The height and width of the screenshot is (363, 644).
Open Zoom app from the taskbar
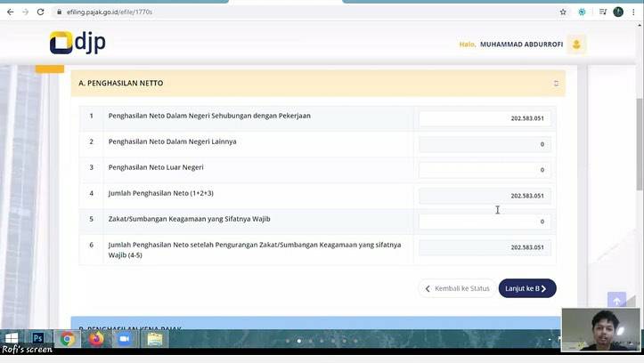click(124, 339)
